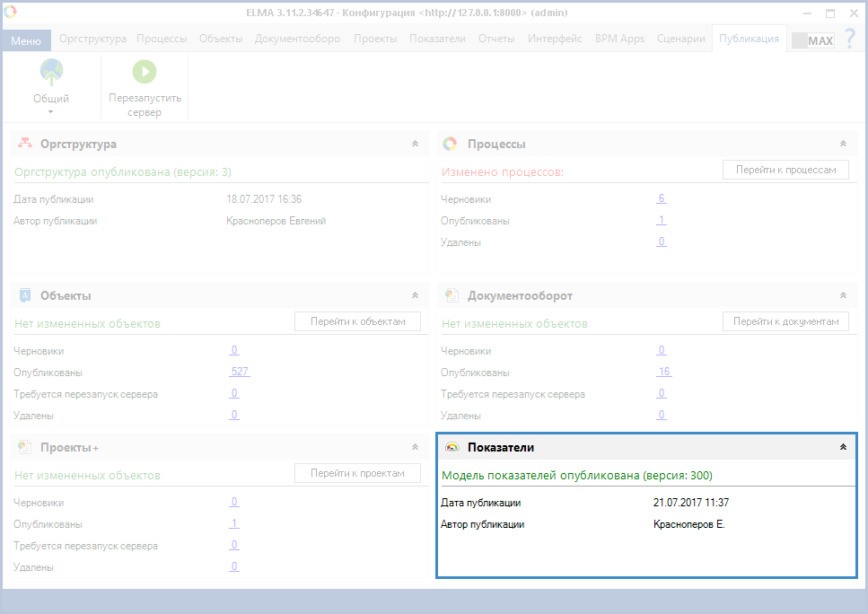The width and height of the screenshot is (868, 614).
Task: Click the Общий publish icon
Action: pyautogui.click(x=51, y=73)
